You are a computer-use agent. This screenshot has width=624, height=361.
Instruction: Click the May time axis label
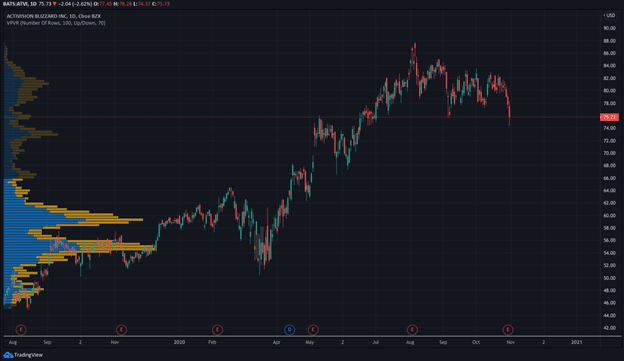tap(310, 342)
